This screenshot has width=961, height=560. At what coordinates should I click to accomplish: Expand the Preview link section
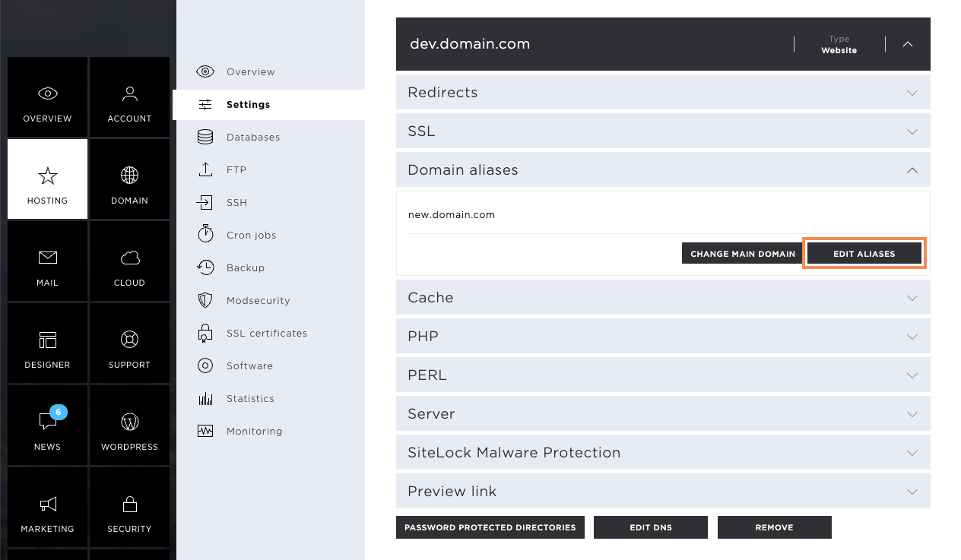click(663, 491)
